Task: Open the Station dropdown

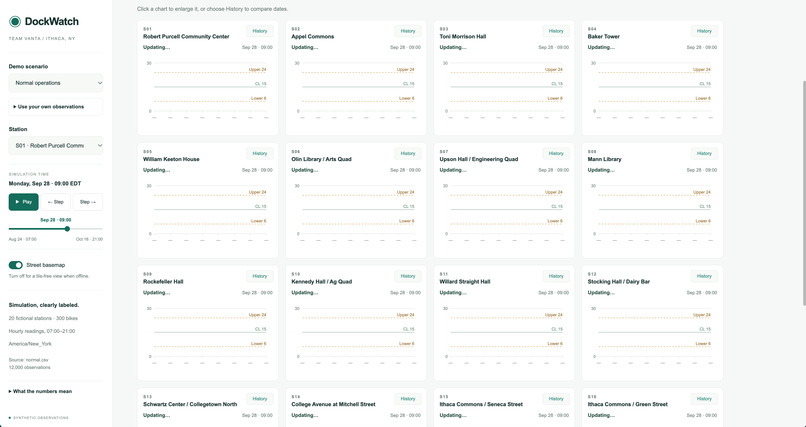Action: 56,145
